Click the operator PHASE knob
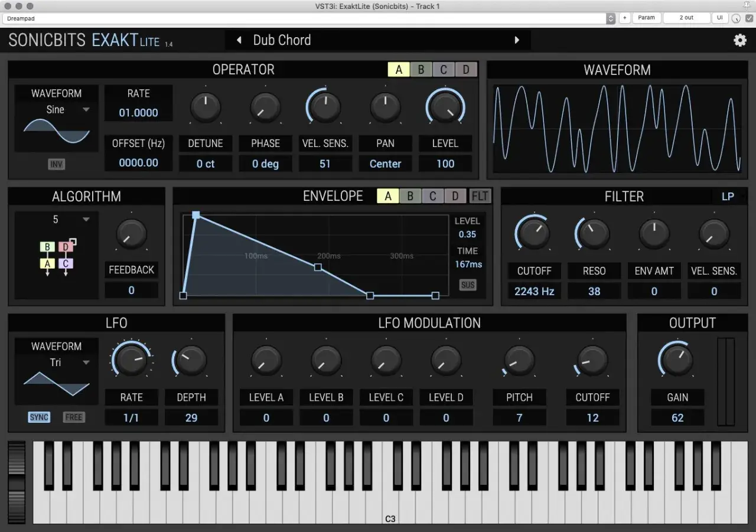This screenshot has width=756, height=532. [x=265, y=108]
